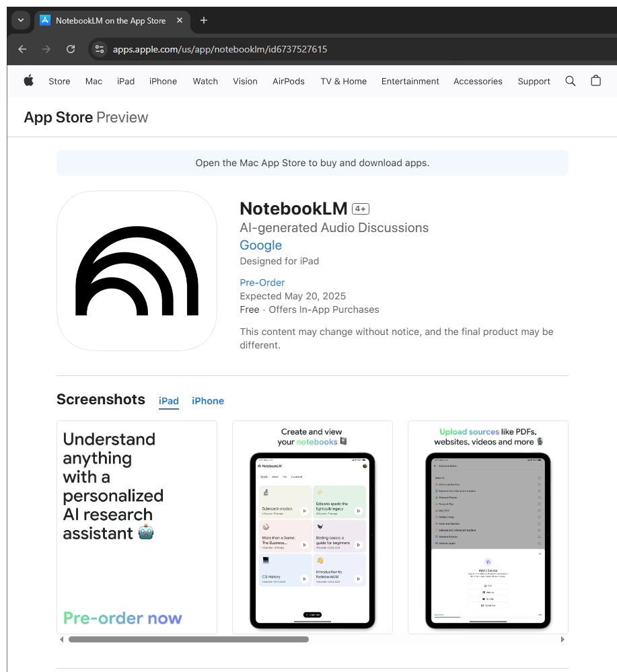Close the NotebookLM App Store tab
This screenshot has height=672, width=617.
pos(180,20)
